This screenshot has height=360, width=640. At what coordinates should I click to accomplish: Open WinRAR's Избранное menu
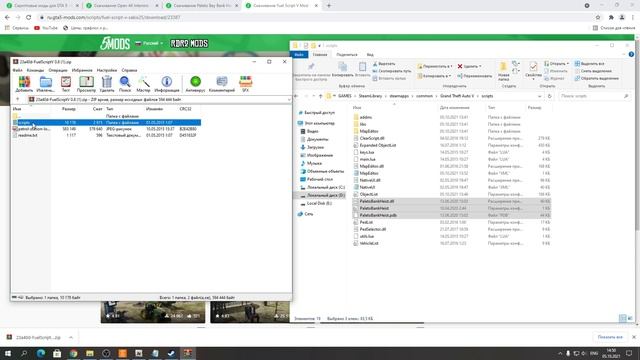click(82, 70)
